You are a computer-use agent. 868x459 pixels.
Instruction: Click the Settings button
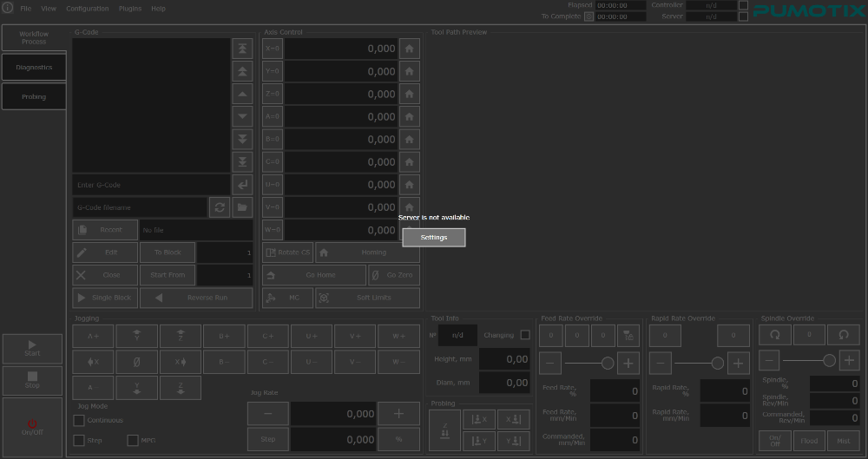pyautogui.click(x=434, y=238)
